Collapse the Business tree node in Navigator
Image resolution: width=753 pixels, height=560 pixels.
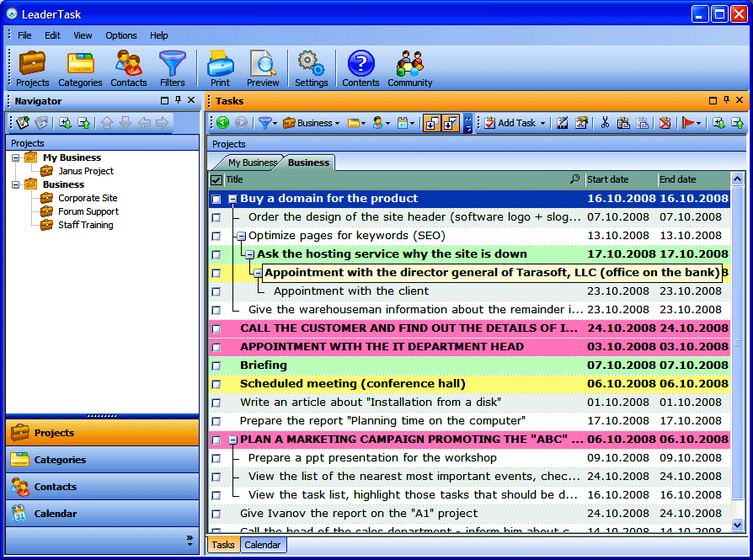coord(16,184)
